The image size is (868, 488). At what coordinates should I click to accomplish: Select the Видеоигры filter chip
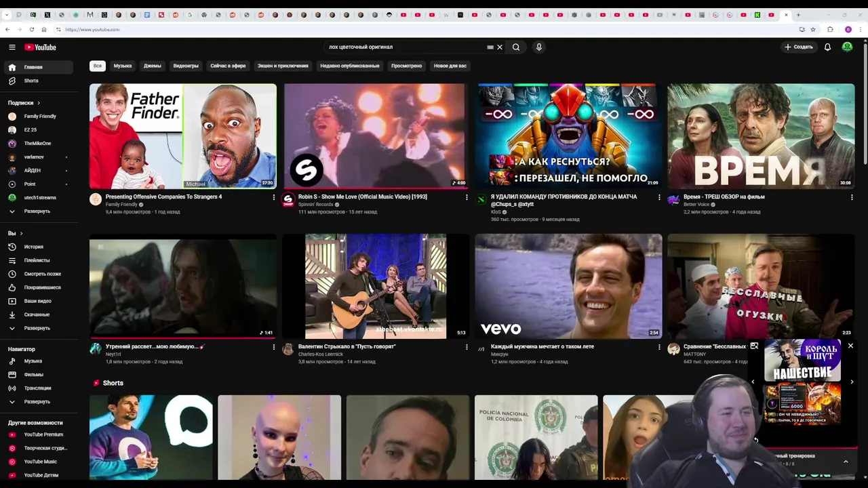(x=186, y=66)
